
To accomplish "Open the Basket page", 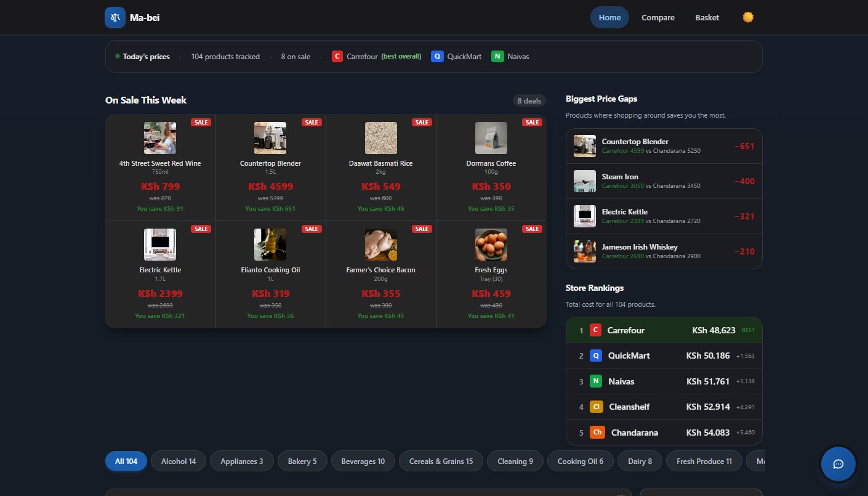I will pyautogui.click(x=707, y=17).
